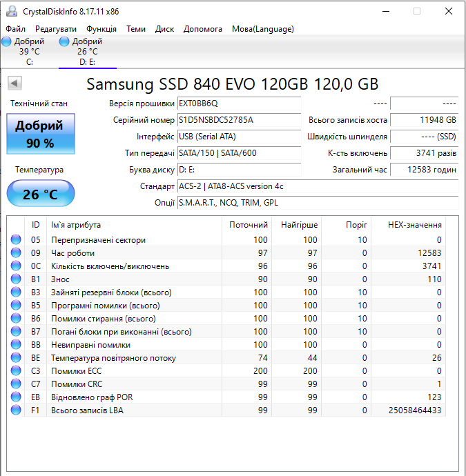Click the Добрий 90 % health status button

pyautogui.click(x=41, y=134)
